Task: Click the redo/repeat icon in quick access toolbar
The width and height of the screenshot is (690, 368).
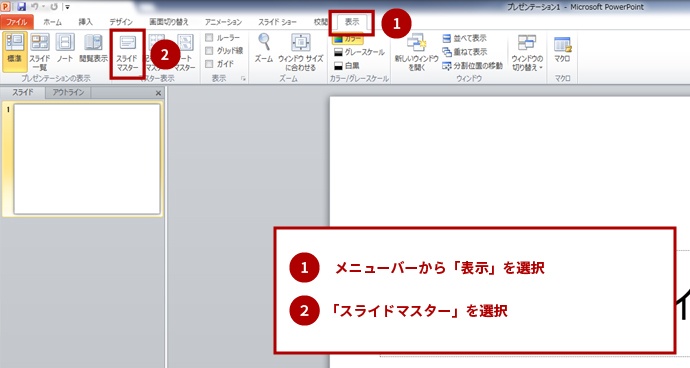Action: (54, 7)
